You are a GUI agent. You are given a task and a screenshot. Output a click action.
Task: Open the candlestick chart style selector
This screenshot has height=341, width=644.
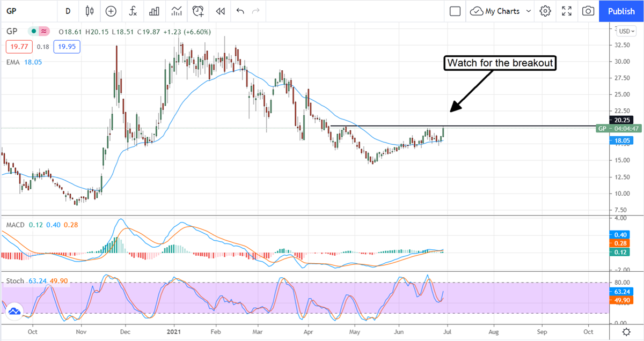pos(89,11)
